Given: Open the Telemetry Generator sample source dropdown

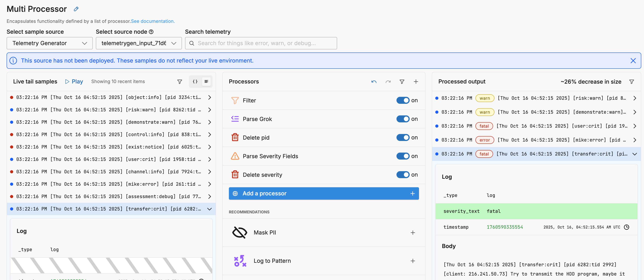Looking at the screenshot, I should [49, 43].
